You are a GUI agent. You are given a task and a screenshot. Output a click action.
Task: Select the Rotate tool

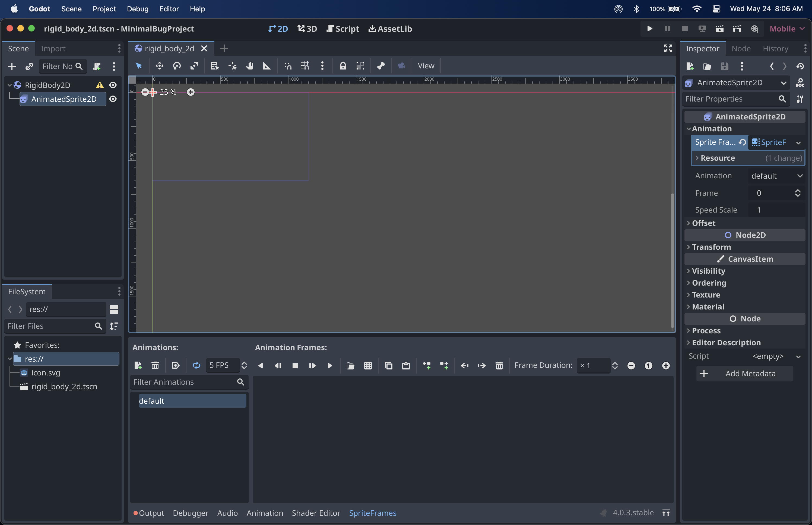pos(177,66)
